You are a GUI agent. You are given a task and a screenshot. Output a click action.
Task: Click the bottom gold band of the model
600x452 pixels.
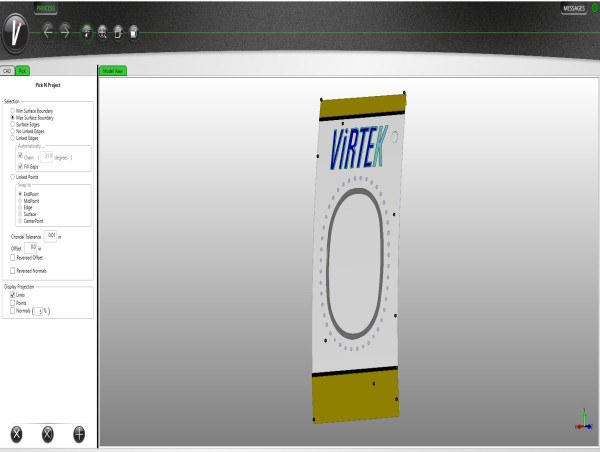pyautogui.click(x=355, y=397)
